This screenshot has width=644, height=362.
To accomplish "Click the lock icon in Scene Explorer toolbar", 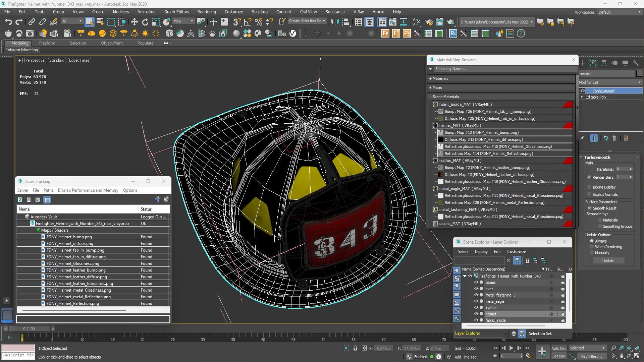I will tap(527, 260).
